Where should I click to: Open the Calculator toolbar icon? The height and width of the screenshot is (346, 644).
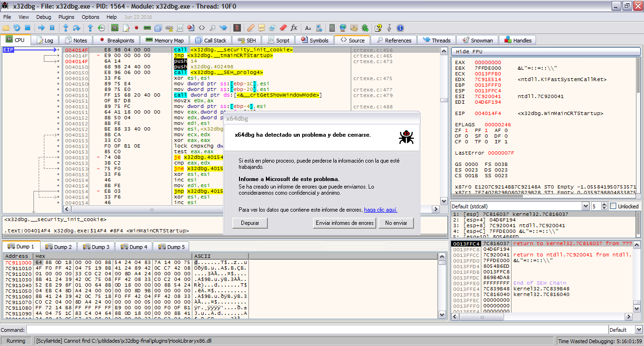[x=332, y=28]
